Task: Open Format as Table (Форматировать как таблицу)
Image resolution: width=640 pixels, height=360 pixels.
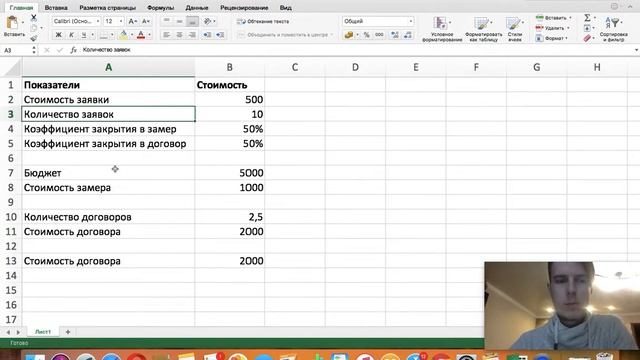Action: (x=483, y=29)
